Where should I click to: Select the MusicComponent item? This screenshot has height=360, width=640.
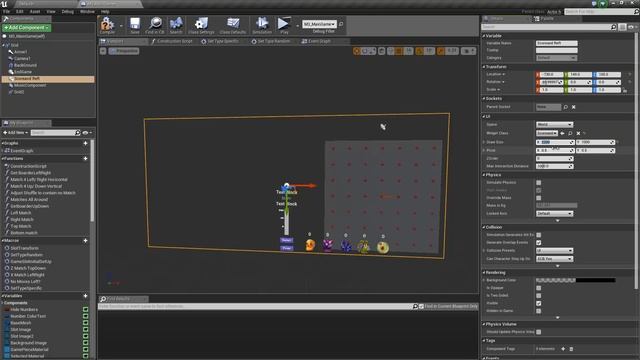click(x=29, y=85)
